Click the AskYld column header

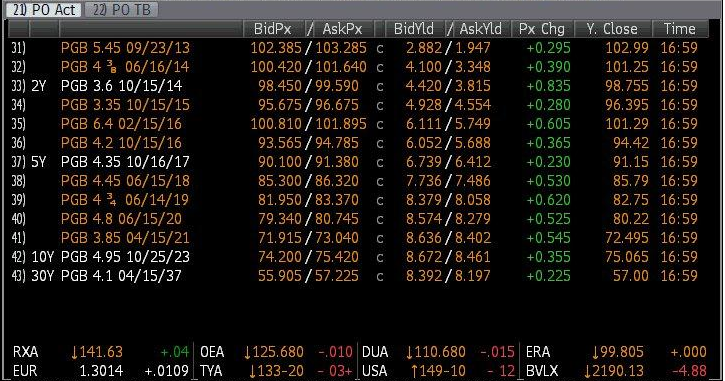click(480, 29)
